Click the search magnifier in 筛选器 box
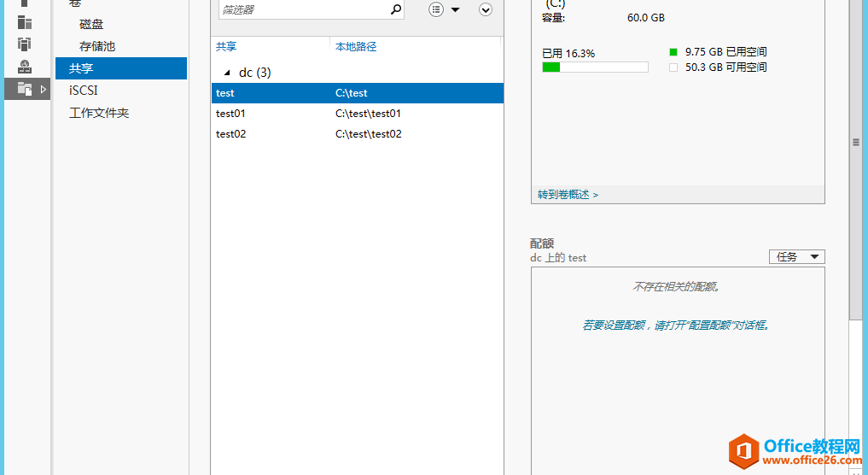The width and height of the screenshot is (868, 475). click(x=395, y=9)
